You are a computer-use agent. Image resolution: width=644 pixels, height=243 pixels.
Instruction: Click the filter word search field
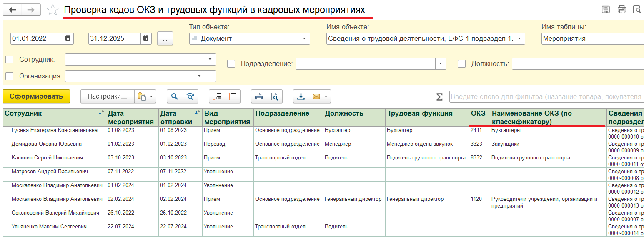[546, 97]
